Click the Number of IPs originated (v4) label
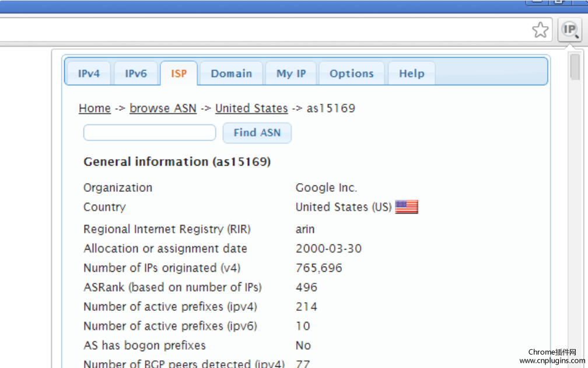Viewport: 588px width, 368px height. click(162, 268)
